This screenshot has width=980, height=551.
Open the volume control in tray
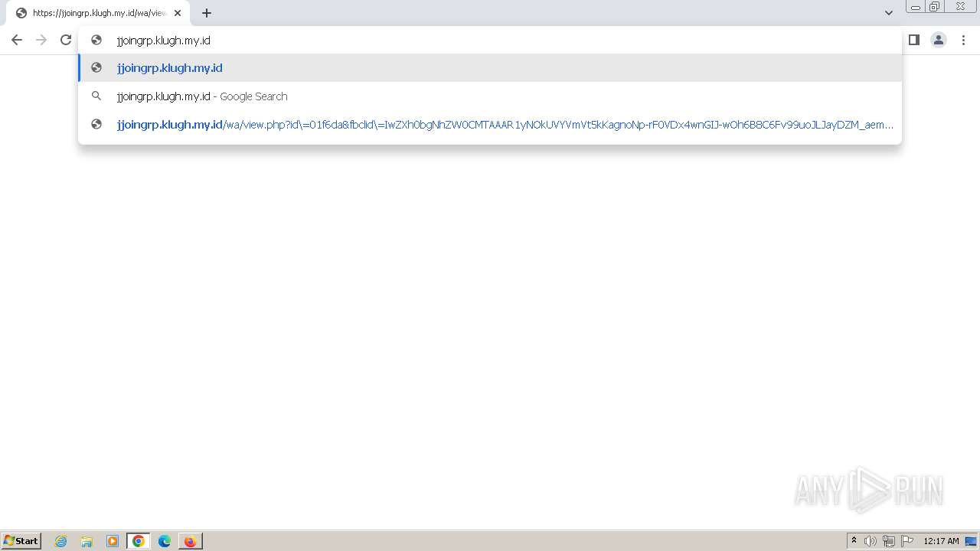(x=871, y=541)
